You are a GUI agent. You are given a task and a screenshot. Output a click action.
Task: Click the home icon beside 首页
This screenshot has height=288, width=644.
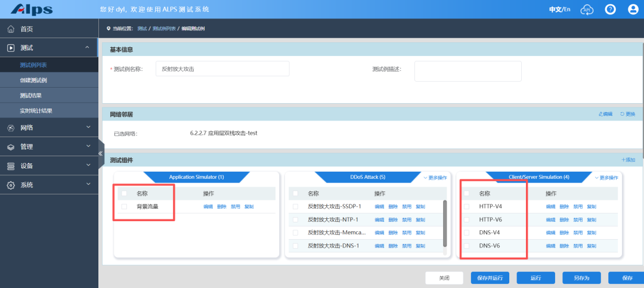pyautogui.click(x=11, y=29)
